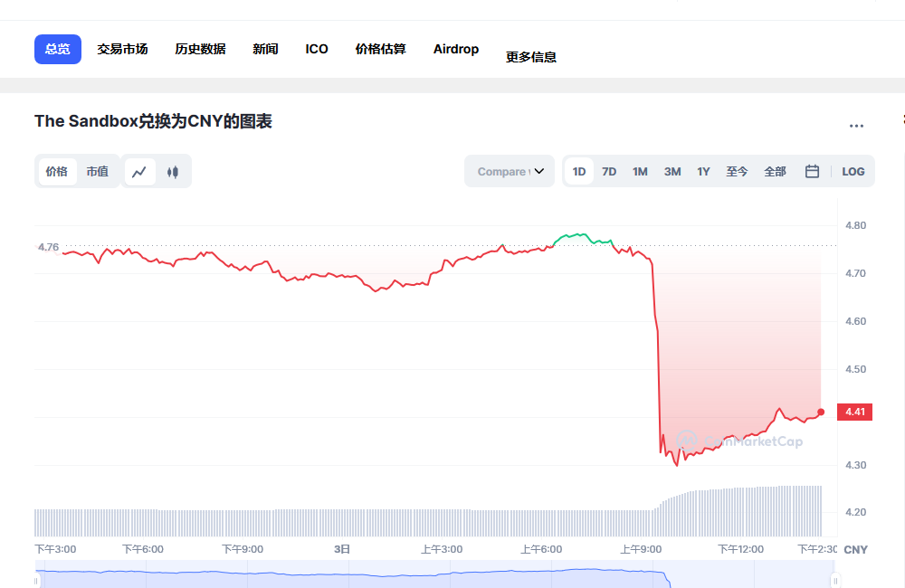Screen dimensions: 905x588
Task: Click the 4.76 opening price label
Action: click(x=49, y=247)
